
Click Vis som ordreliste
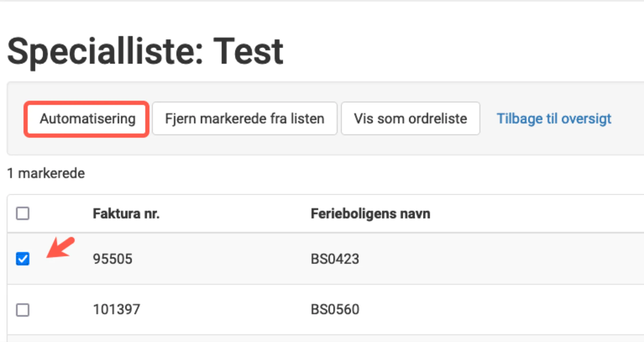pyautogui.click(x=410, y=119)
